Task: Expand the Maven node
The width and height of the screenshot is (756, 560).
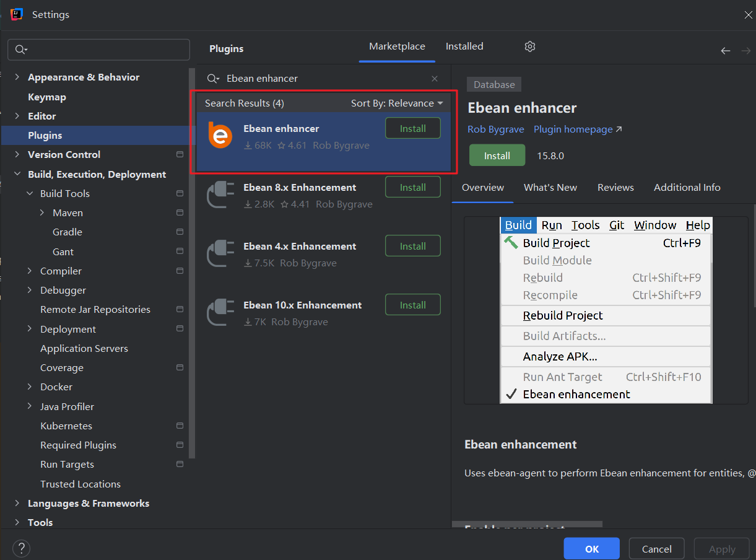Action: [41, 212]
